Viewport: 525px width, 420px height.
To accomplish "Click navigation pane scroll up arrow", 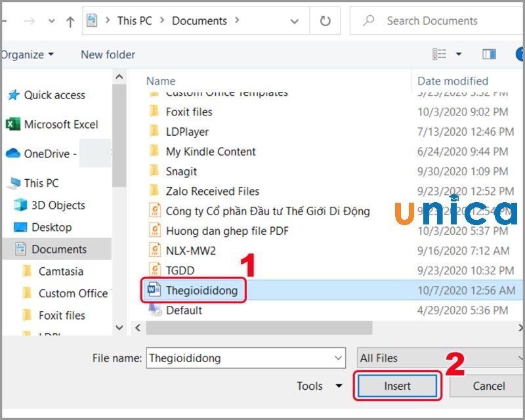I will pos(119,77).
